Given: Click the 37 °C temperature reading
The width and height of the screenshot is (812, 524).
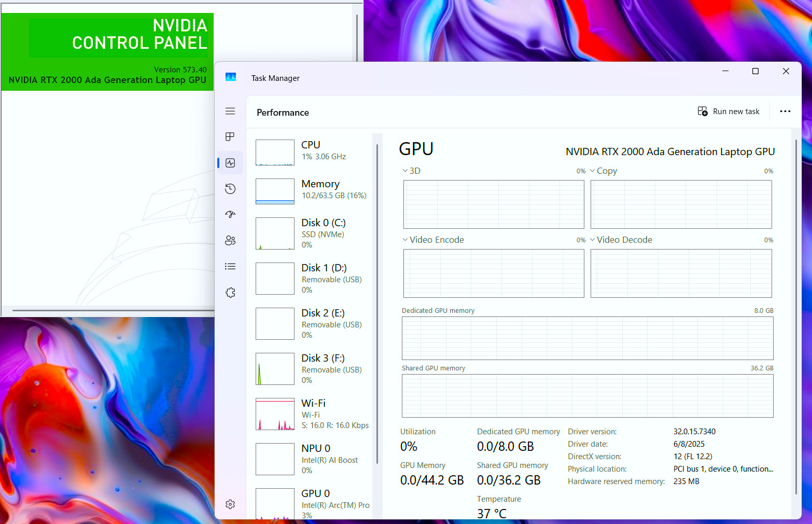Looking at the screenshot, I should [x=492, y=514].
